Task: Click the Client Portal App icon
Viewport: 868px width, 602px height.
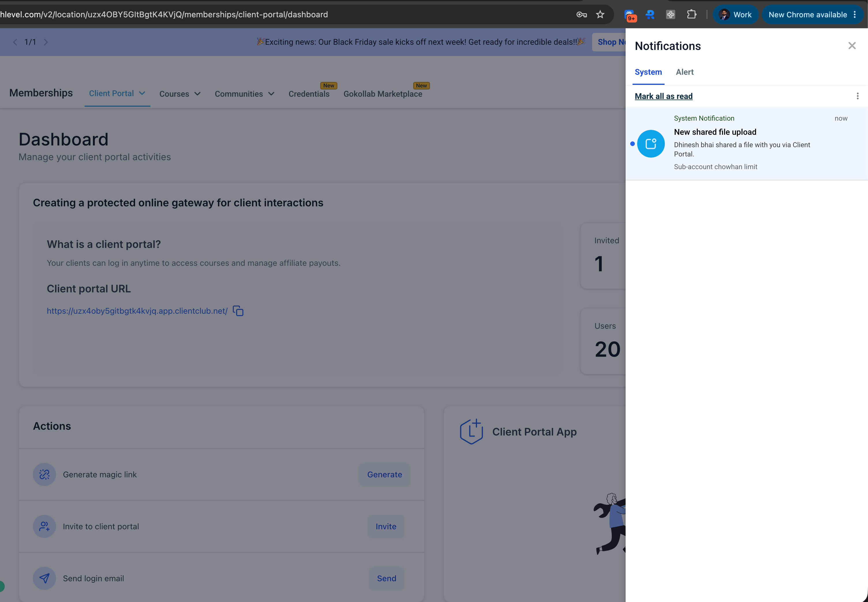Action: pos(471,431)
